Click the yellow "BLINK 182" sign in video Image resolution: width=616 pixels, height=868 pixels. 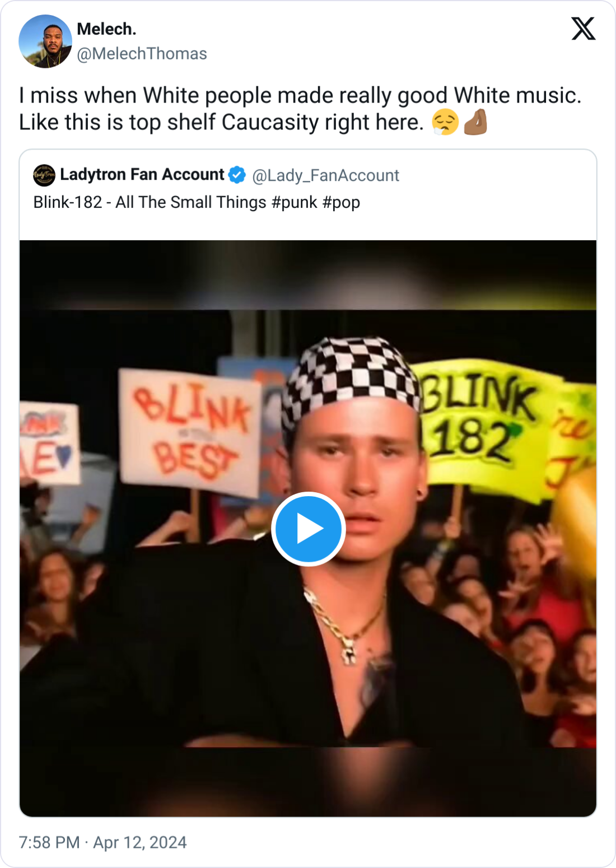tap(482, 420)
